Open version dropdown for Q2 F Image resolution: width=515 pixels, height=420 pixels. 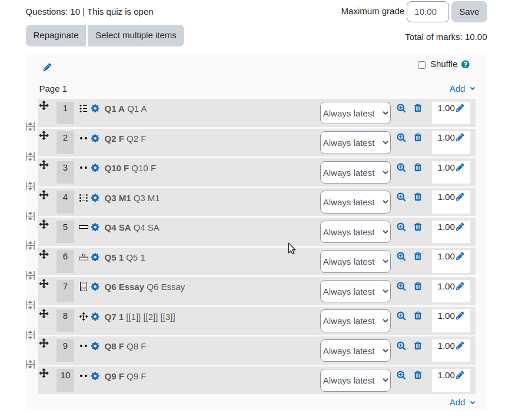[x=355, y=143]
